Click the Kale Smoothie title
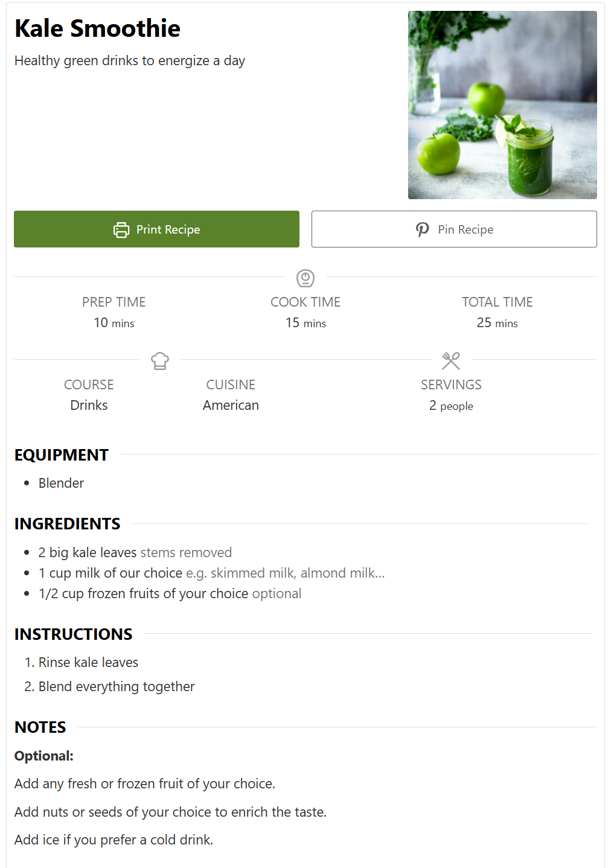 click(97, 28)
